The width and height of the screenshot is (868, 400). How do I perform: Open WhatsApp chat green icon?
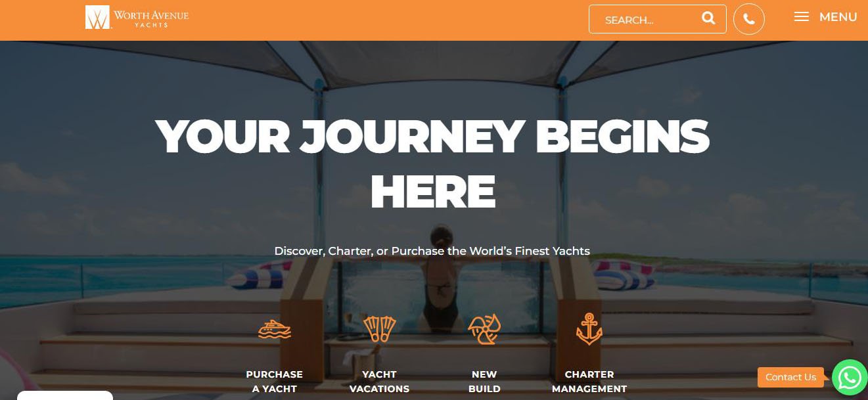850,377
